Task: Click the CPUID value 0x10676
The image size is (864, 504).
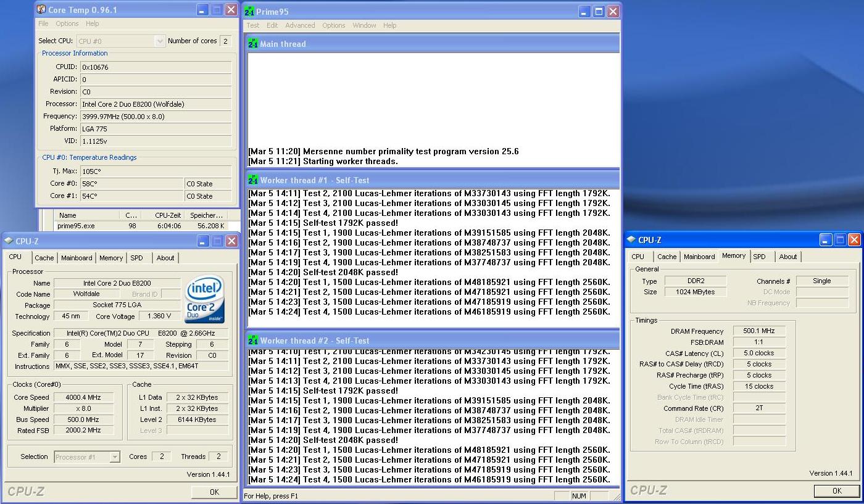Action: click(x=156, y=67)
